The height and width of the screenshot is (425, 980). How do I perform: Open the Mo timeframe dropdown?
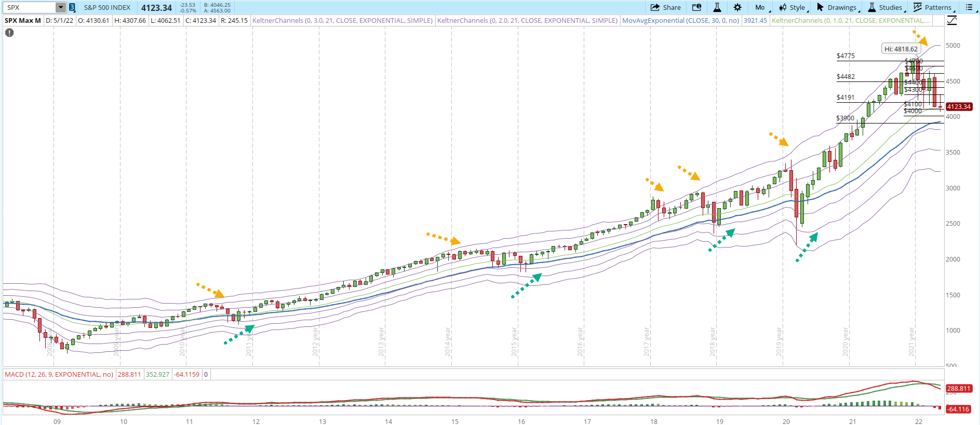[x=760, y=7]
